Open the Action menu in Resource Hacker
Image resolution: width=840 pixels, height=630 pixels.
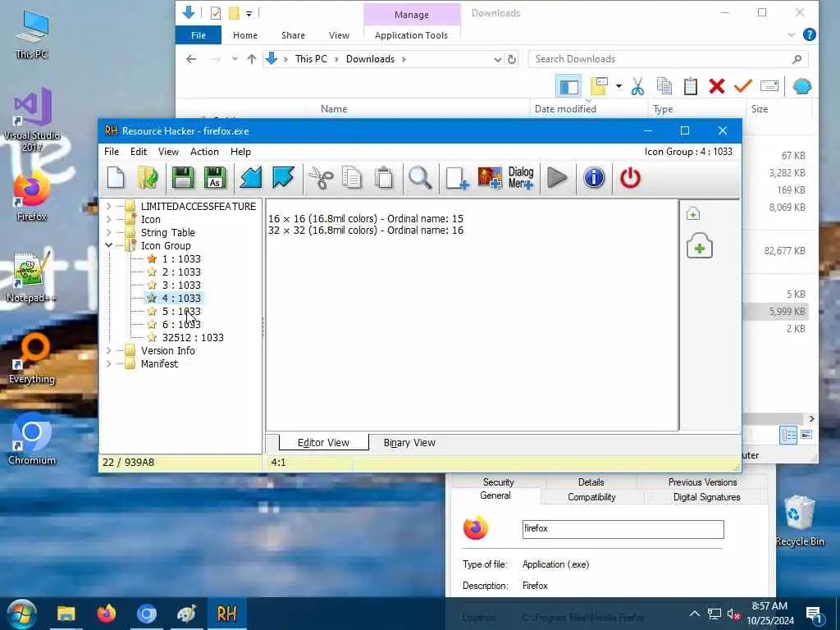click(204, 152)
